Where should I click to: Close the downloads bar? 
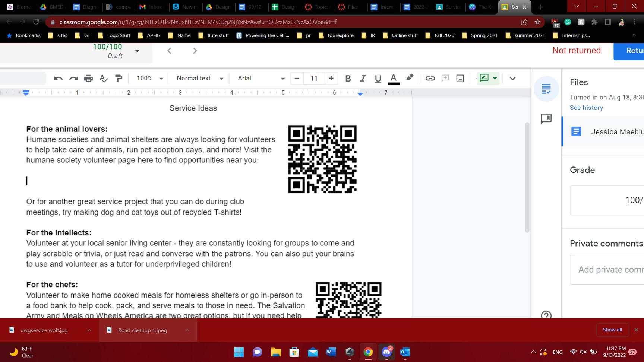(636, 330)
